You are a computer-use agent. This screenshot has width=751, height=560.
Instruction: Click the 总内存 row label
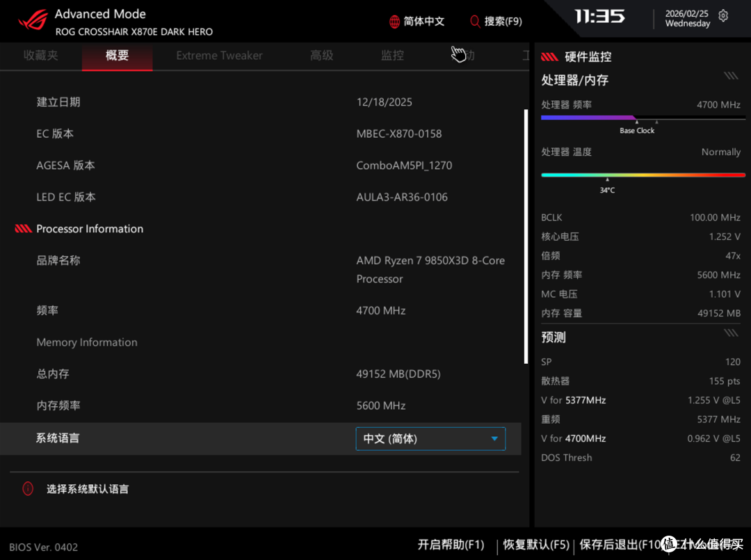pos(53,374)
